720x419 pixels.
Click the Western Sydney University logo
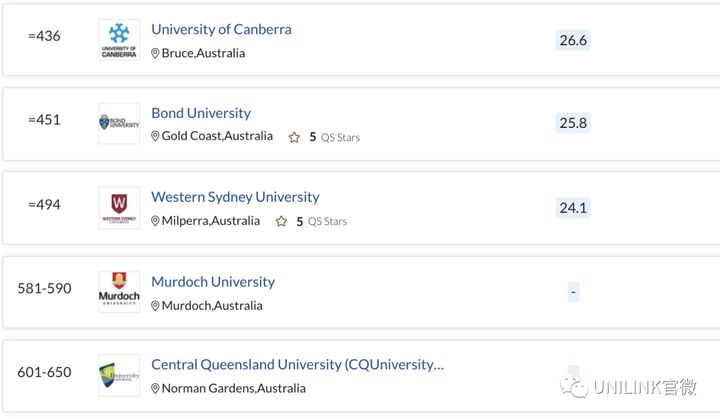119,208
